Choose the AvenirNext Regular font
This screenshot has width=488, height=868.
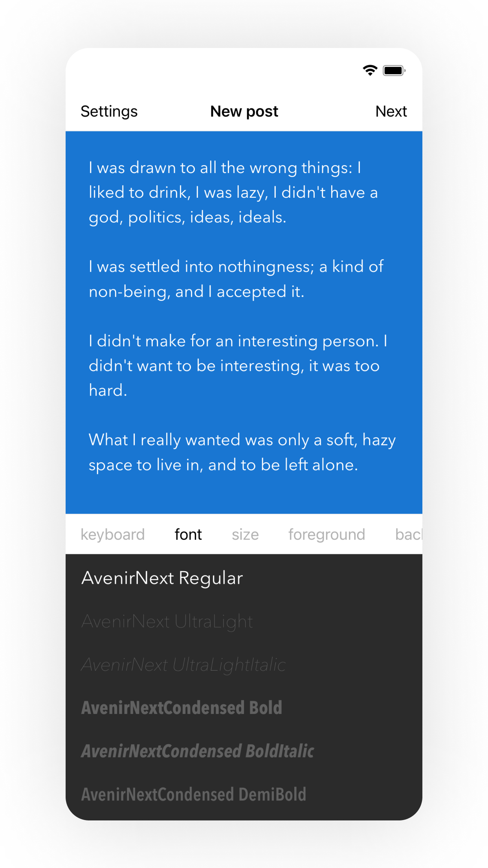coord(162,578)
